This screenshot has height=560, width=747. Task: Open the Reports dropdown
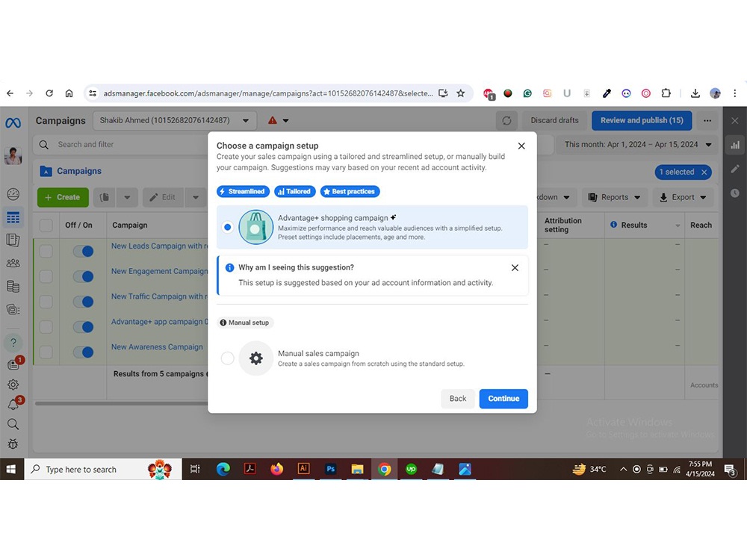(x=615, y=197)
